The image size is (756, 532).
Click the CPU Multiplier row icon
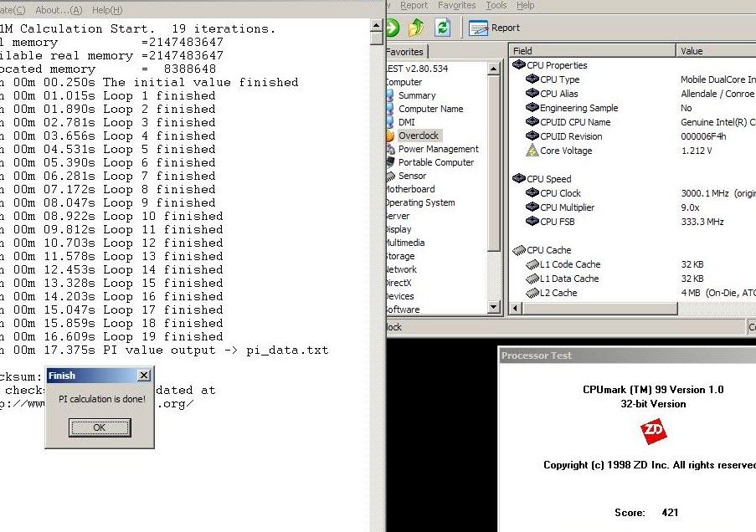pos(532,207)
